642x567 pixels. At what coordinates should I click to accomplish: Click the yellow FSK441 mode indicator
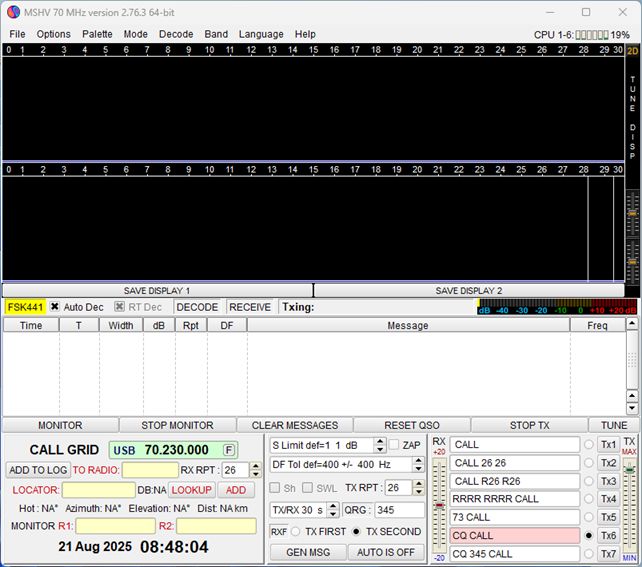(x=25, y=307)
